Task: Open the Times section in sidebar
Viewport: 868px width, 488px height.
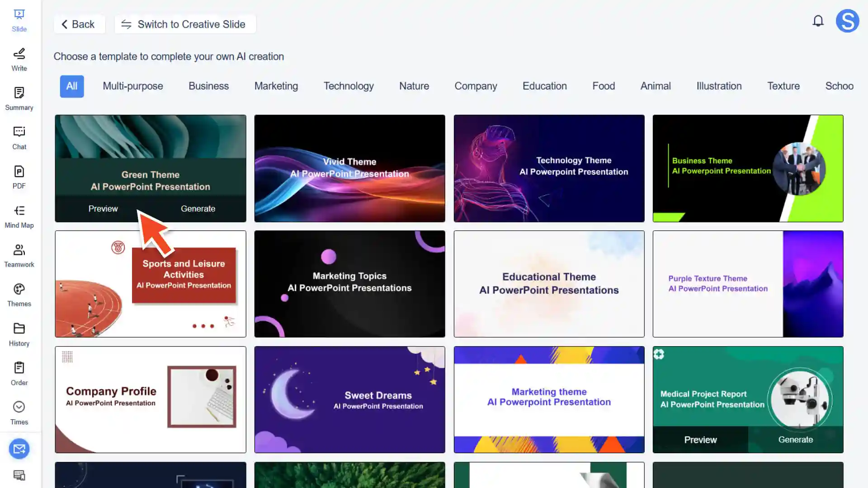Action: [19, 414]
